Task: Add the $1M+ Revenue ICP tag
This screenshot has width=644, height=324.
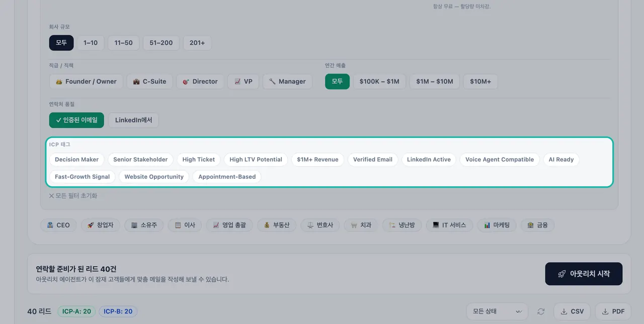Action: [317, 159]
